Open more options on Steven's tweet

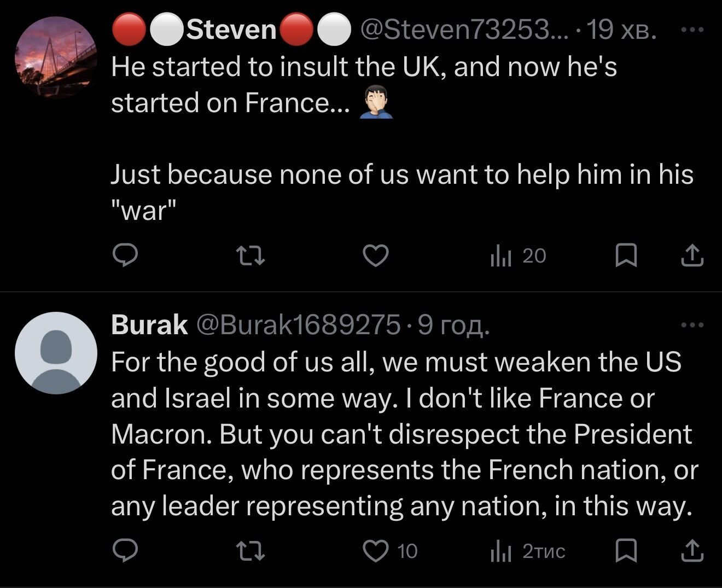point(692,30)
